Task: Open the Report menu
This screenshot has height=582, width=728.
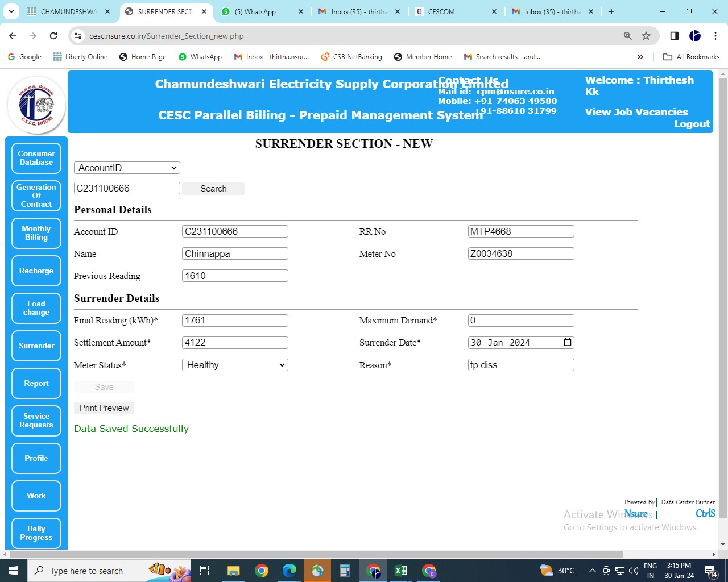Action: click(x=36, y=383)
